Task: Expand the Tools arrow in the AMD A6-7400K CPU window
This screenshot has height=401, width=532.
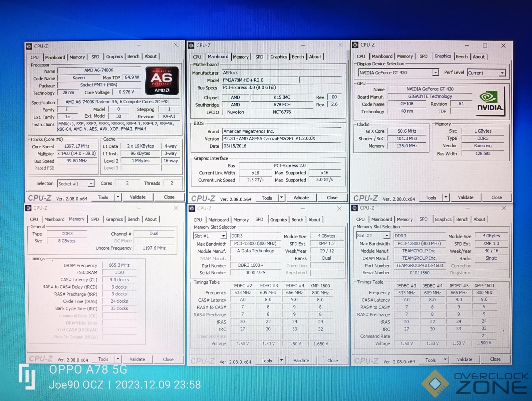Action: [x=118, y=197]
